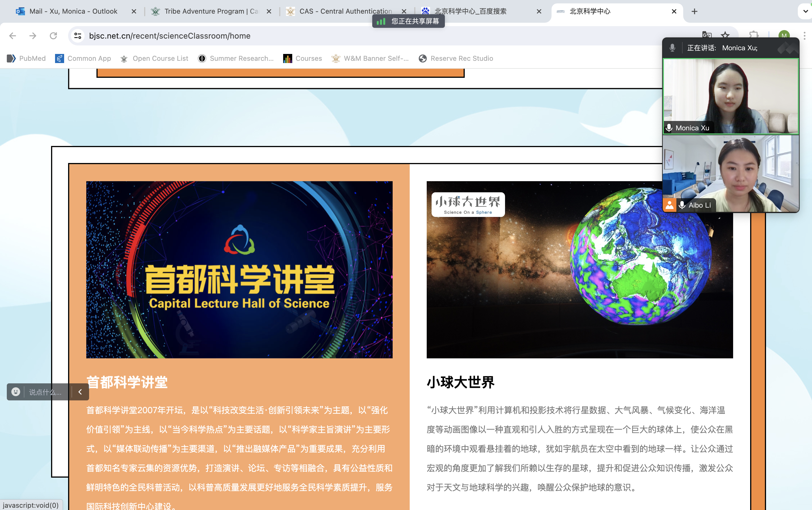Click the screen sharing status indicator

408,21
